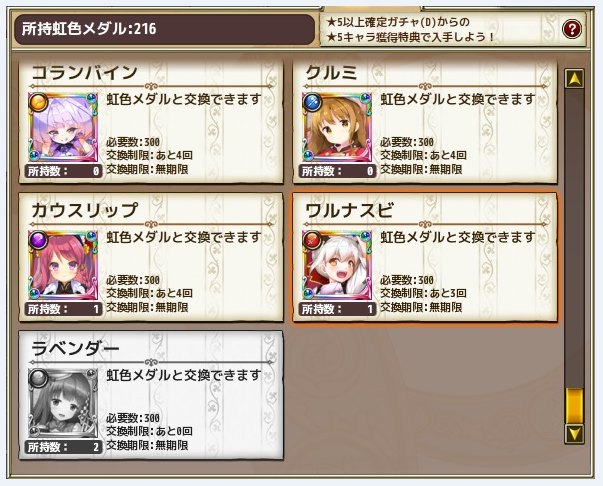Click the purple attribute icon on カウスリップ
The width and height of the screenshot is (603, 486).
(x=38, y=240)
